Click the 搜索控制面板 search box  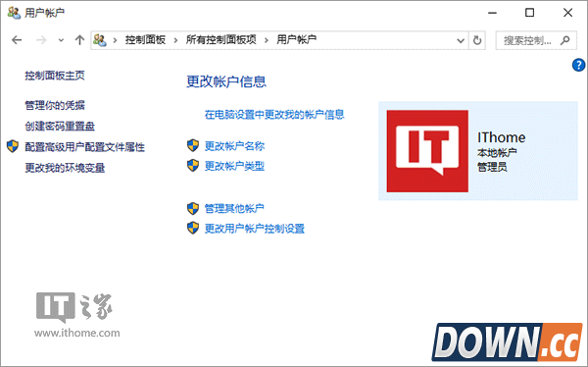click(536, 40)
